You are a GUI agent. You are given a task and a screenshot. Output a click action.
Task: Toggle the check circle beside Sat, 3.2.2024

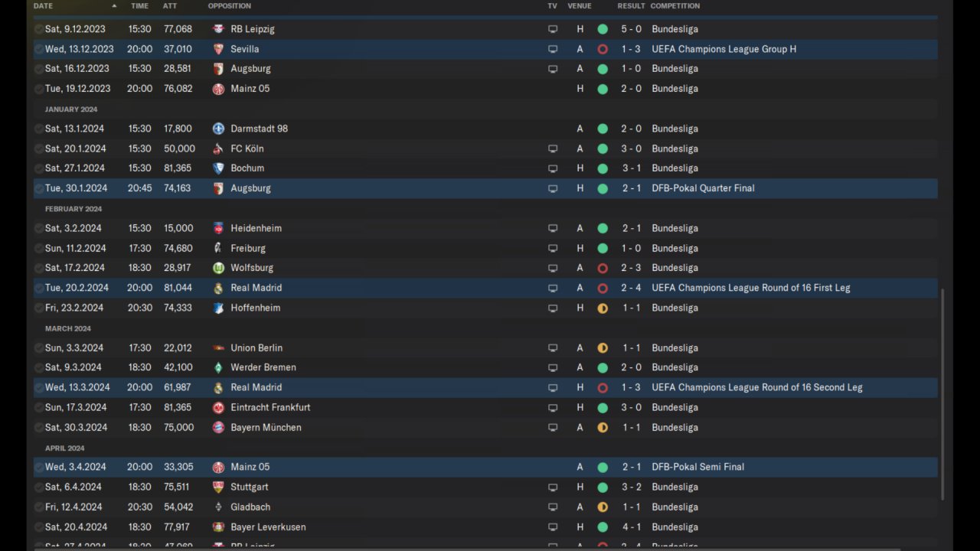pos(39,228)
